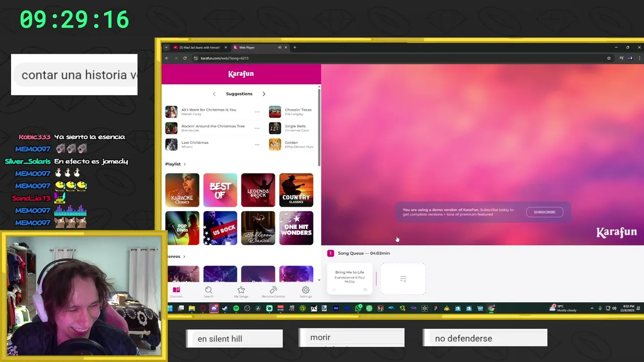Click Choosin' Texas album thumbnail
Image resolution: width=644 pixels, height=362 pixels.
pyautogui.click(x=275, y=112)
